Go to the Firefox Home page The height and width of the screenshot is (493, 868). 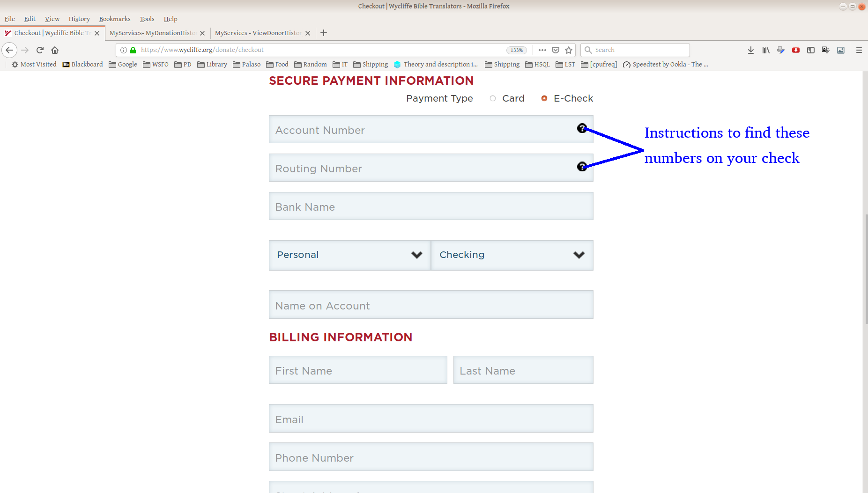pyautogui.click(x=55, y=50)
